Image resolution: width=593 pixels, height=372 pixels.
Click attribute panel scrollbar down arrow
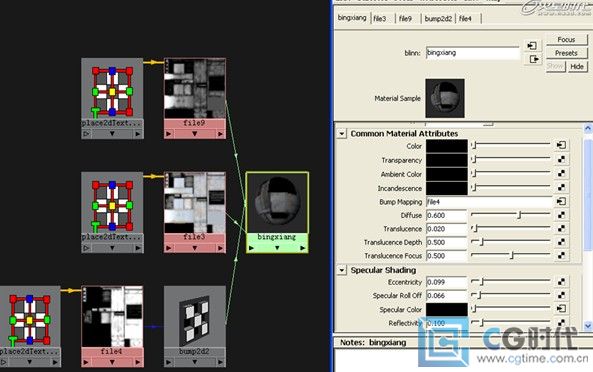(x=588, y=325)
